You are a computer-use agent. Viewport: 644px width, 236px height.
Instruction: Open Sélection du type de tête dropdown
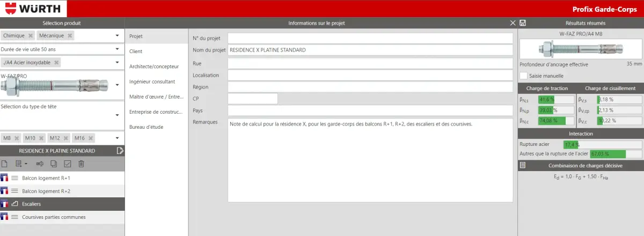click(x=117, y=114)
